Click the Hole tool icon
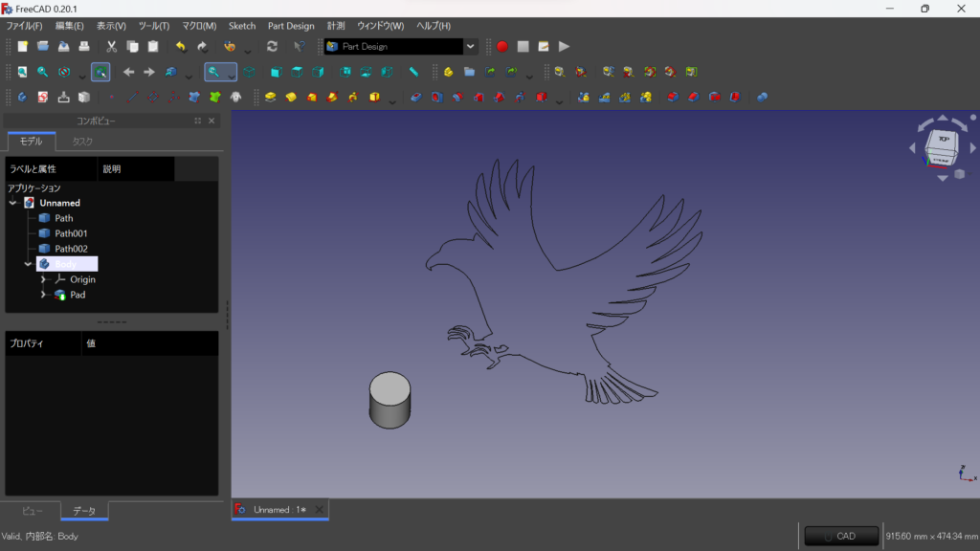Image resolution: width=980 pixels, height=551 pixels. pyautogui.click(x=436, y=98)
